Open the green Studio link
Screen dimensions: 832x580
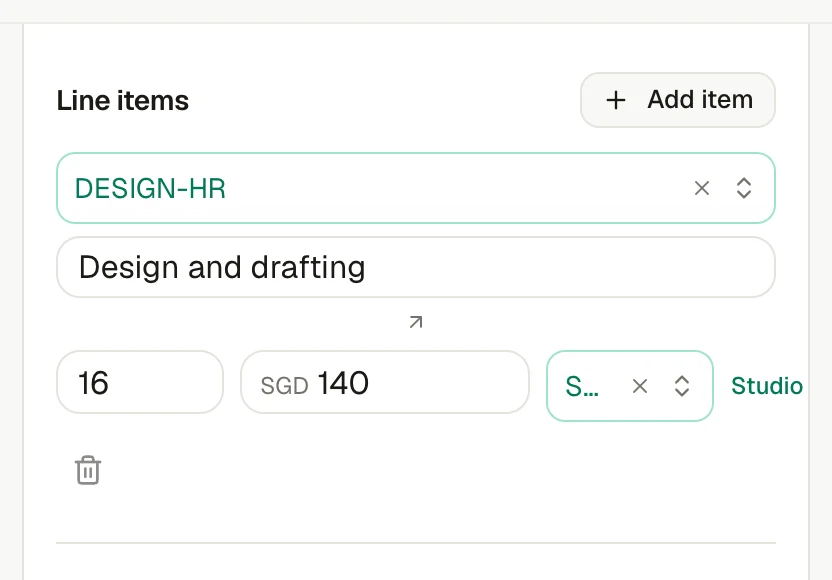767,386
